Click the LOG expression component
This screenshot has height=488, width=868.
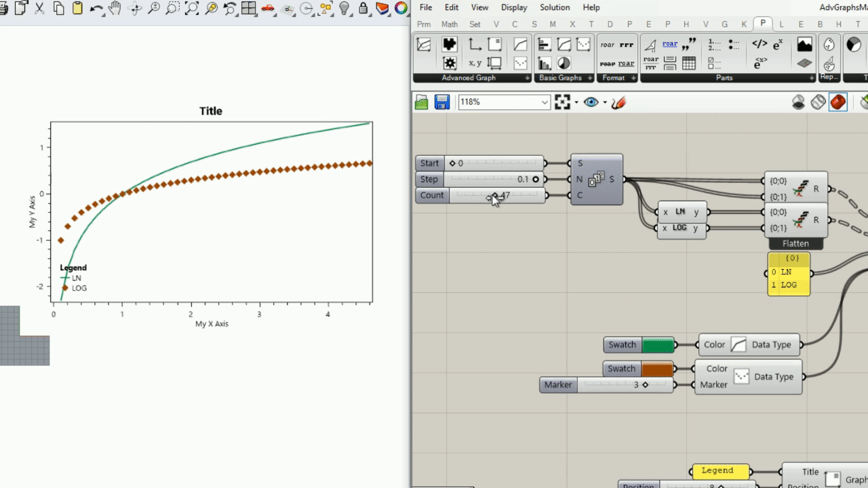pyautogui.click(x=680, y=228)
